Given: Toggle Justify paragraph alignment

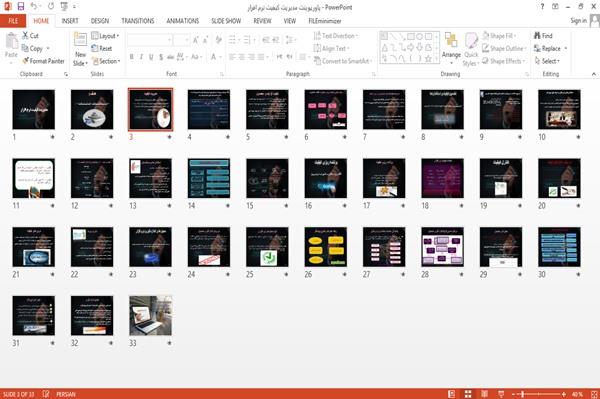Looking at the screenshot, I should pos(261,57).
